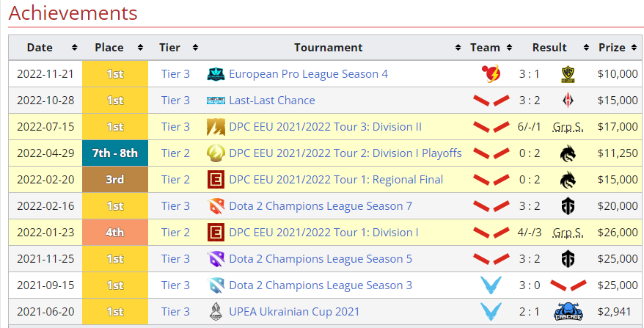
Task: Sort table by Place column arrows
Action: point(141,48)
